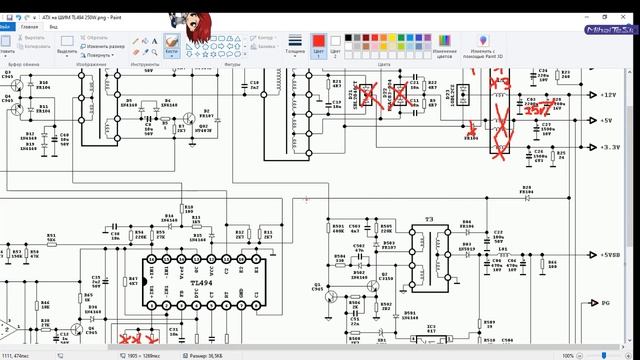Screen dimensions: 640x360
Task: Click Crop (Обрезать) button
Action: pyautogui.click(x=94, y=38)
